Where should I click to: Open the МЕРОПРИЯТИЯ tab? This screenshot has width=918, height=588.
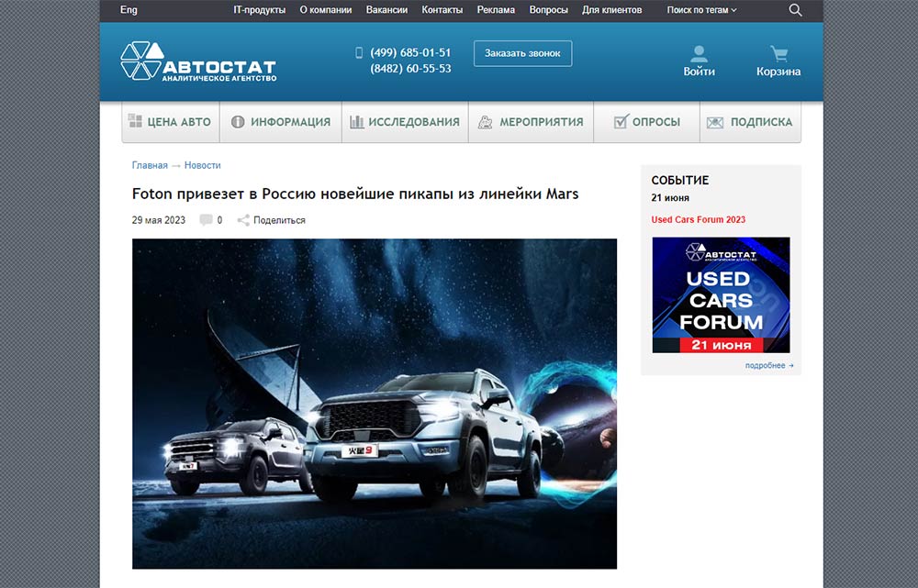[x=531, y=122]
